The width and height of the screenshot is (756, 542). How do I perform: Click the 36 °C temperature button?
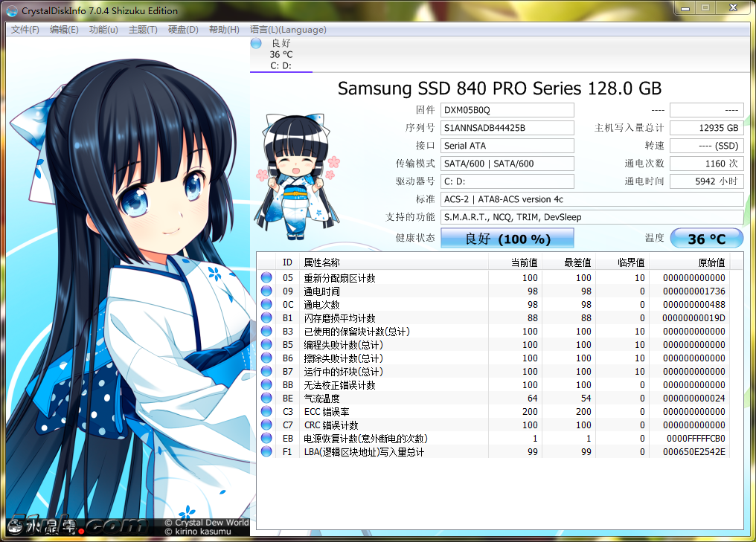706,239
